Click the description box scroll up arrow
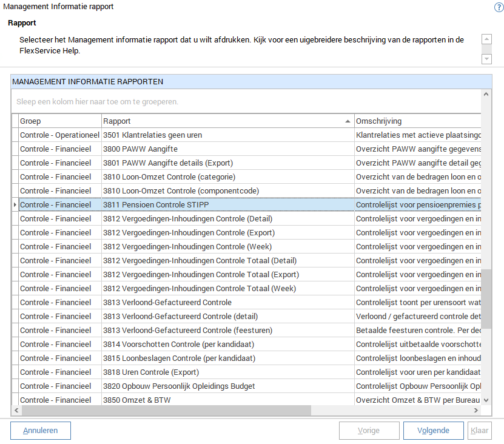 tap(486, 39)
